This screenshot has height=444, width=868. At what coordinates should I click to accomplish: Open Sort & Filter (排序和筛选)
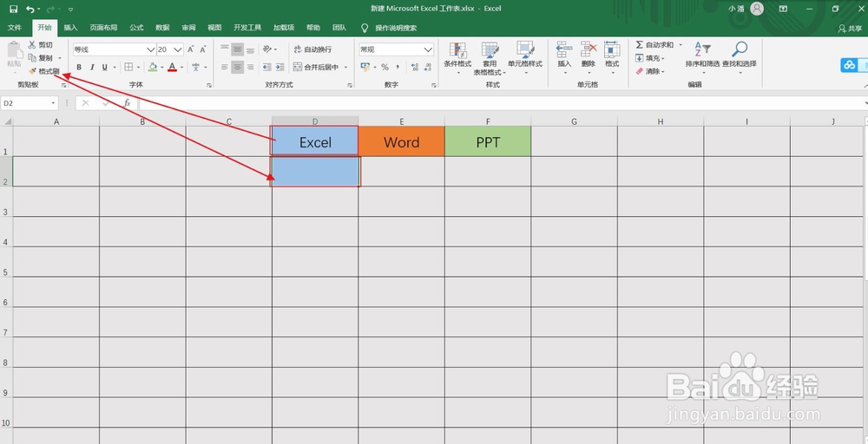pos(702,58)
